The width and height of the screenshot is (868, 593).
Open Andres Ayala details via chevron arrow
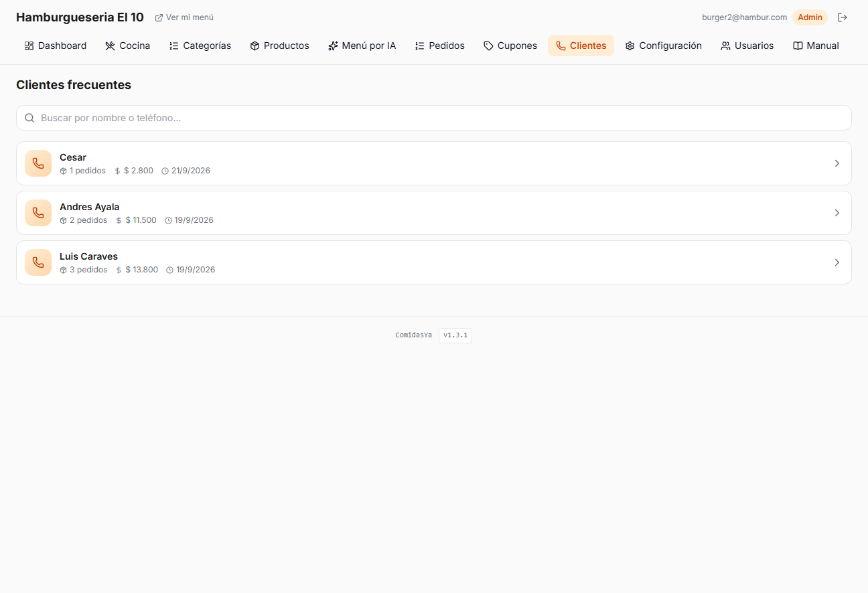(837, 213)
